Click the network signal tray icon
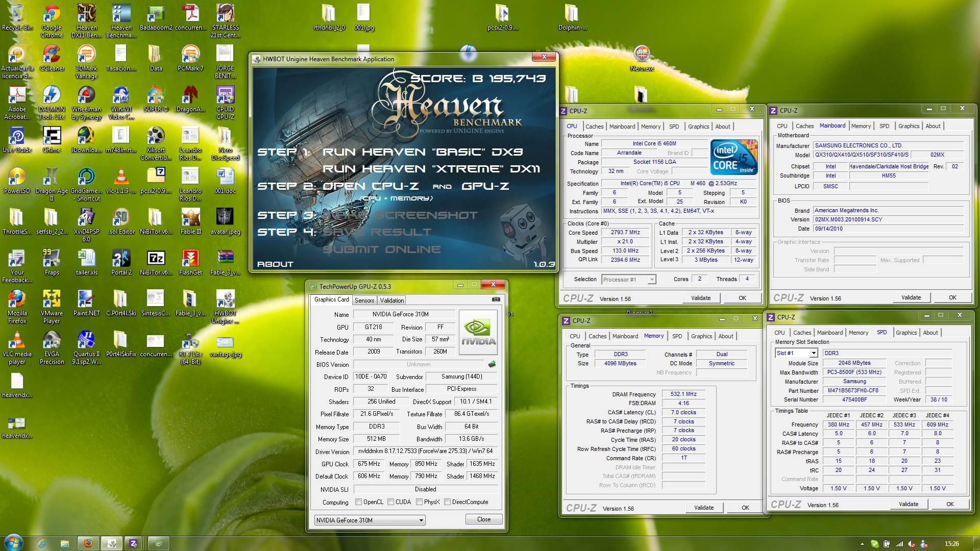Screen dimensions: 980x551 [899, 544]
